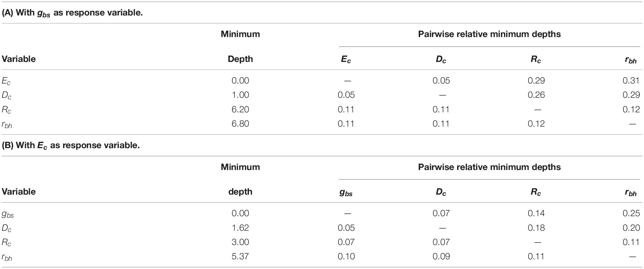The image size is (644, 269).
Task: Click value 0.26 in table A Dc row
Action: click(536, 95)
